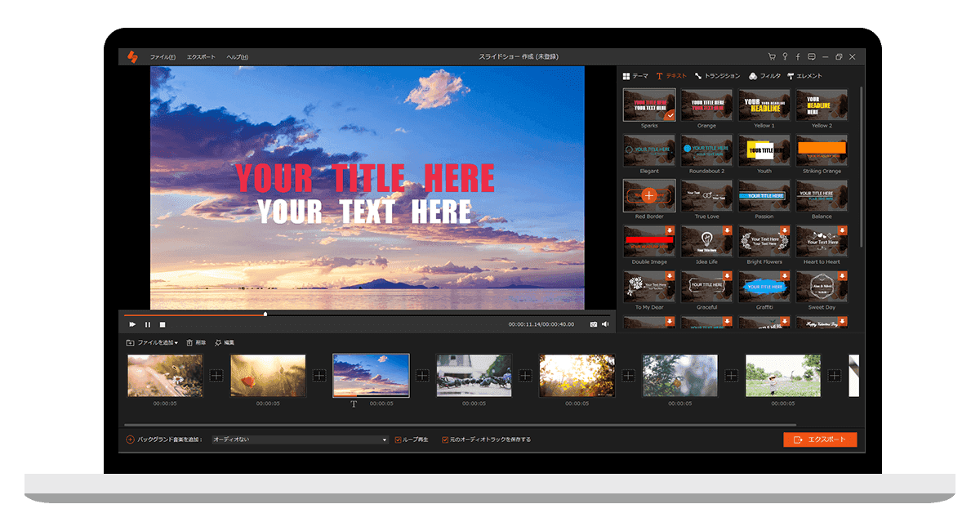Open the ファイル(F) menu

162,56
